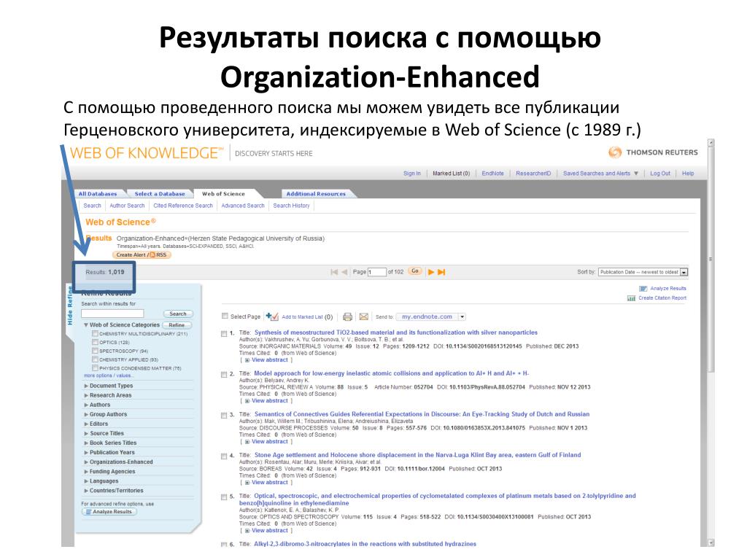Click the Add to Marked List checkmark icon
Image resolution: width=747 pixels, height=560 pixels.
(272, 316)
